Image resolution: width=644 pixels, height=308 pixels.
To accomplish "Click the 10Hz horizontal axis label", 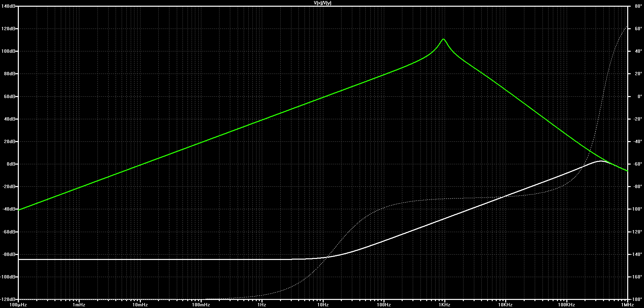I will point(323,305).
